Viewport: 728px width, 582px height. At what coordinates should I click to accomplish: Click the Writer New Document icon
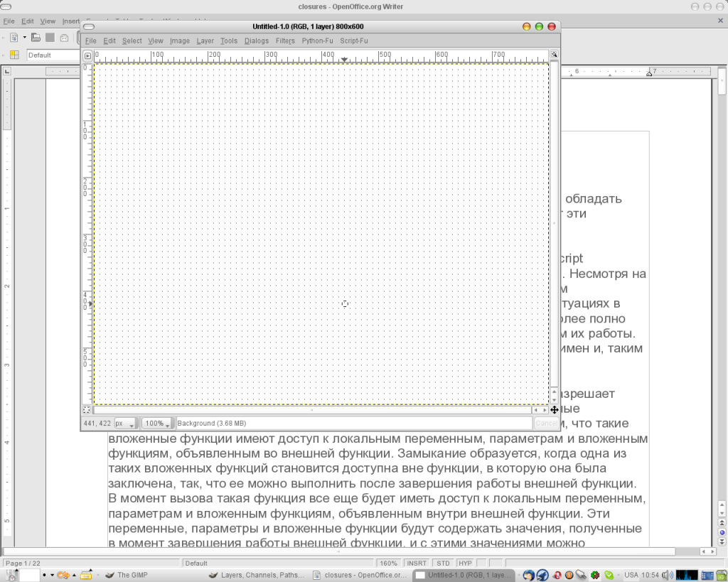(x=14, y=37)
